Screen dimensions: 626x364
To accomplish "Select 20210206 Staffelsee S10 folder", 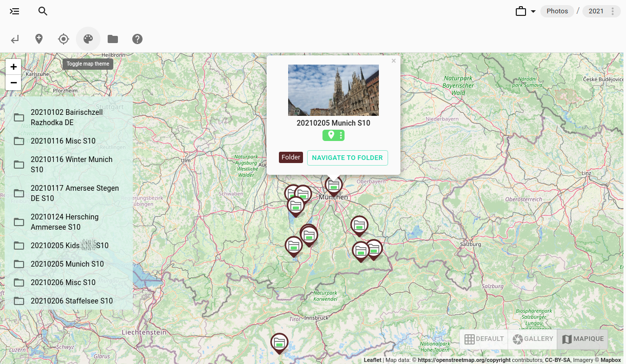I will [x=71, y=301].
